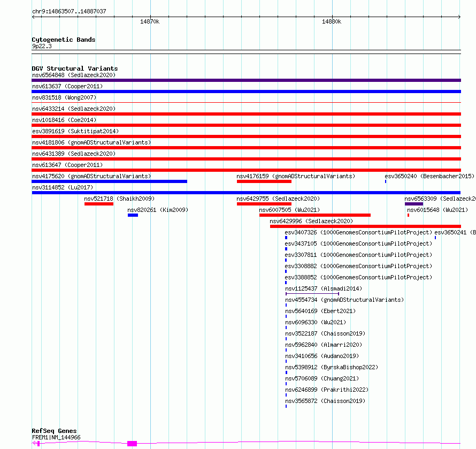Viewport: 476px width, 449px height.
Task: Click the 14870k ruler tick label
Action: (x=150, y=21)
